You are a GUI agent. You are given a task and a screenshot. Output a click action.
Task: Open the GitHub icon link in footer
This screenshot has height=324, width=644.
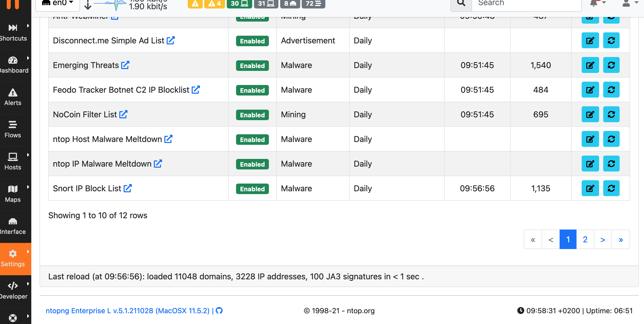coord(219,311)
